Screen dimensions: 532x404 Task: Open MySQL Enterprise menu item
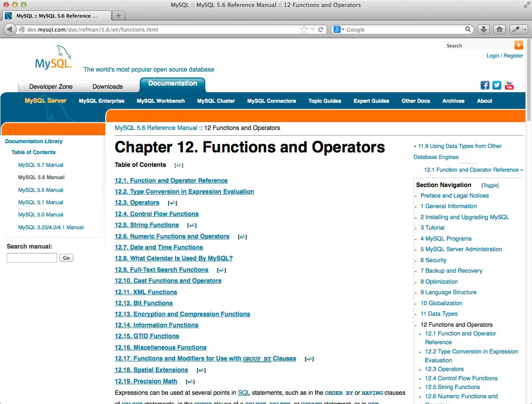tap(101, 101)
